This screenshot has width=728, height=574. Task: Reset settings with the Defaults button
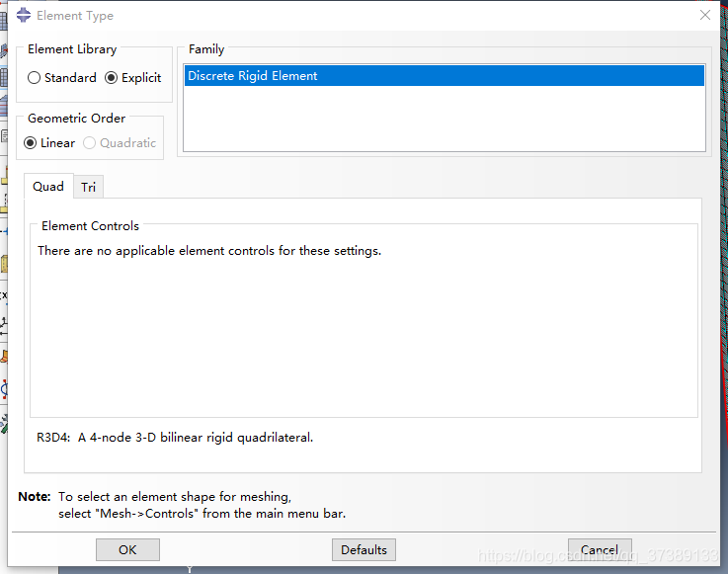coord(364,550)
